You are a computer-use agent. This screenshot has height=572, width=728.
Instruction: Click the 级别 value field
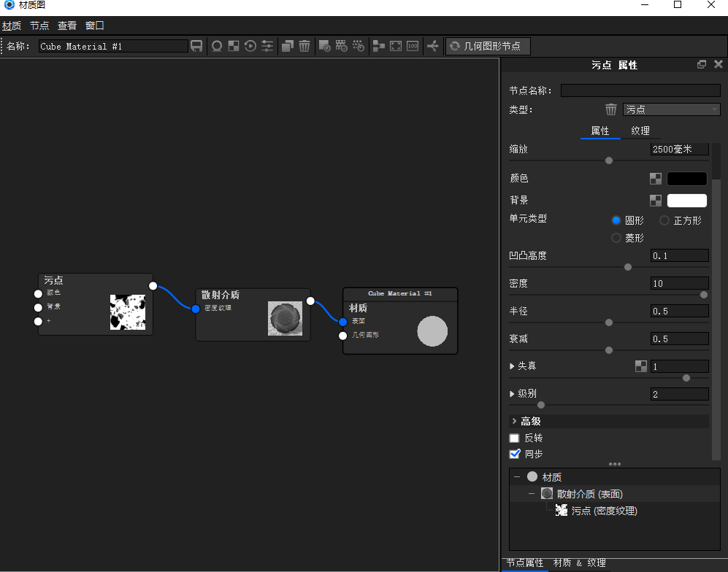tap(679, 394)
